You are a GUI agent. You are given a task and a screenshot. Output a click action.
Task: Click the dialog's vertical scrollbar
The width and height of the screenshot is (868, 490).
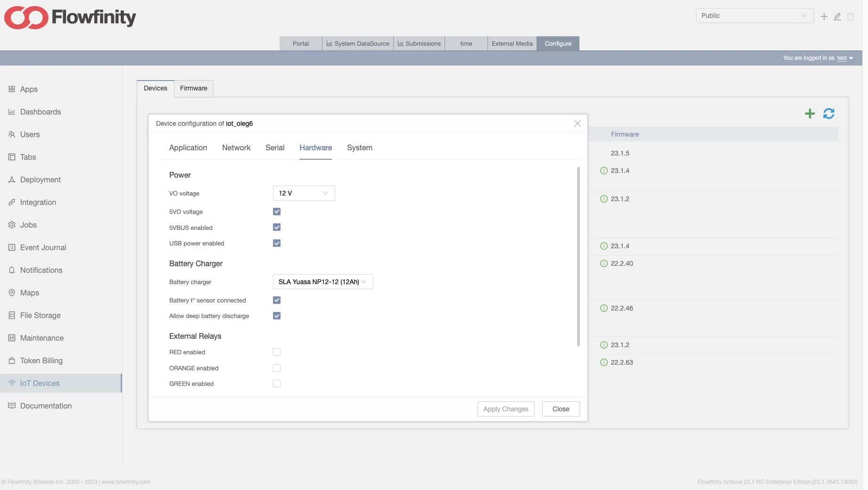click(x=578, y=257)
